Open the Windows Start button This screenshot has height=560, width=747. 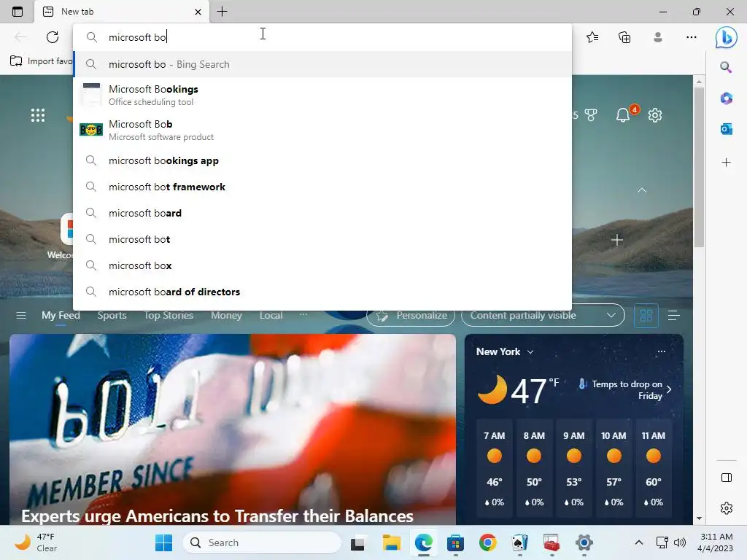pyautogui.click(x=164, y=542)
